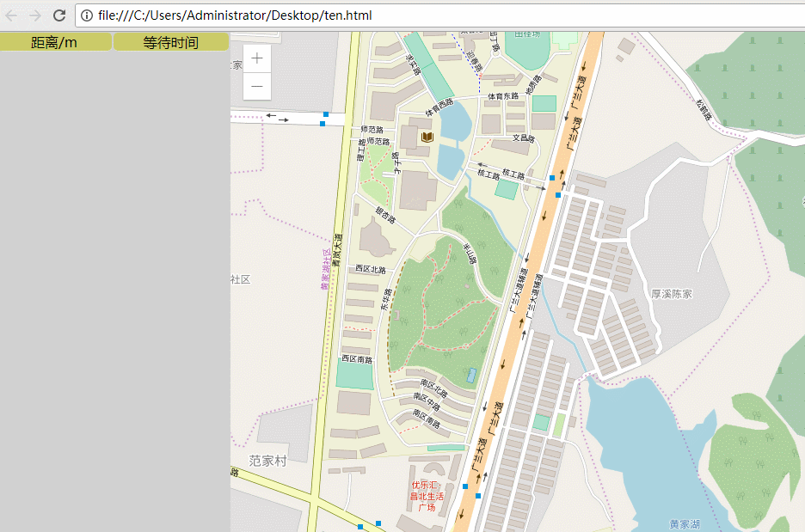Screen dimensions: 805x532
Task: Select upper blue marker at 核工路 junction
Action: point(552,177)
